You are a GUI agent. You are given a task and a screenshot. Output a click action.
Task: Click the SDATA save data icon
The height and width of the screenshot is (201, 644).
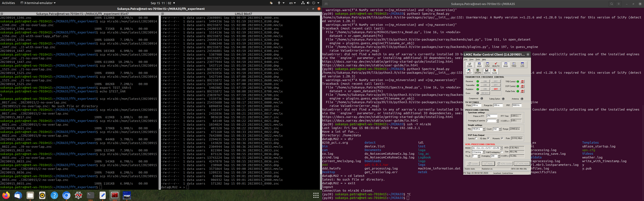pos(487,71)
